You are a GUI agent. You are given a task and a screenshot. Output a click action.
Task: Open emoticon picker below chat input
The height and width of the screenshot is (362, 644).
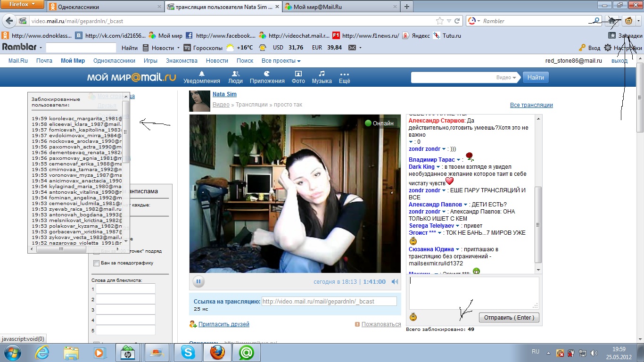click(413, 317)
